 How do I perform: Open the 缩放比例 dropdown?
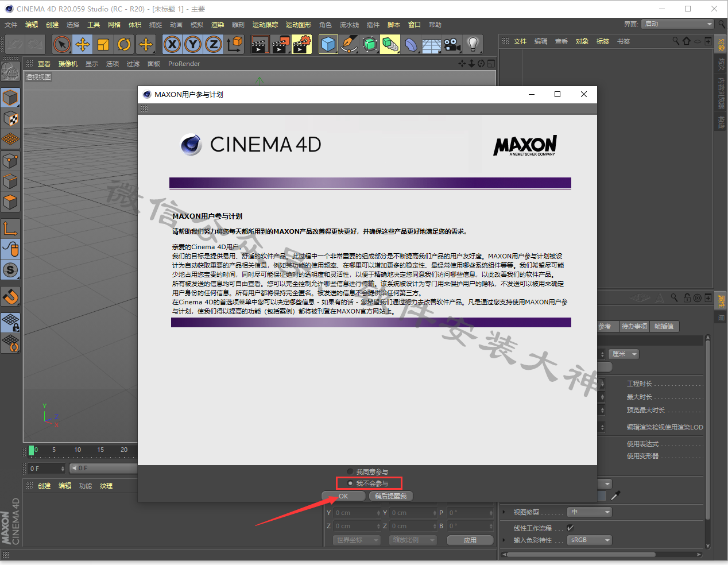[x=413, y=540]
